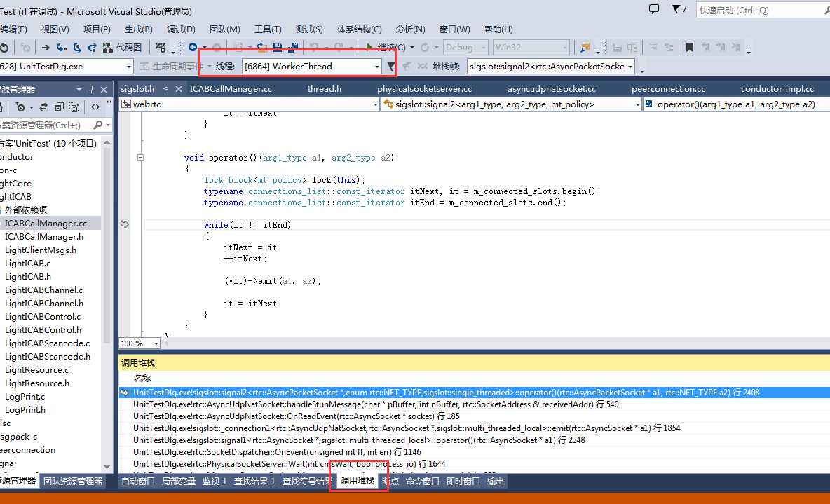Open the 代码图 code map tool
The width and height of the screenshot is (830, 504).
click(122, 48)
